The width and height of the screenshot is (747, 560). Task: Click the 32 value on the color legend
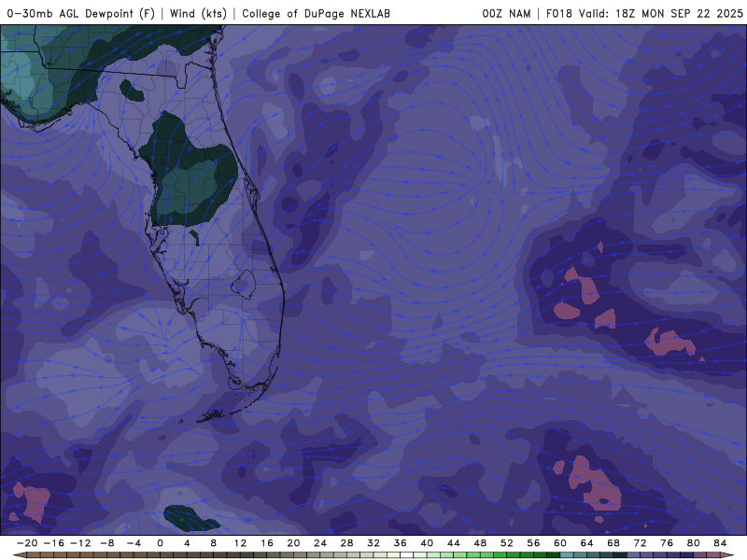point(373,543)
